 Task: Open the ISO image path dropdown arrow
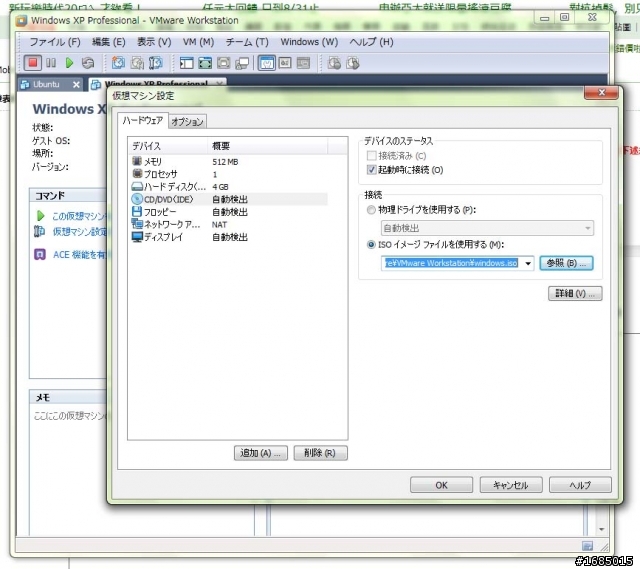coord(528,263)
